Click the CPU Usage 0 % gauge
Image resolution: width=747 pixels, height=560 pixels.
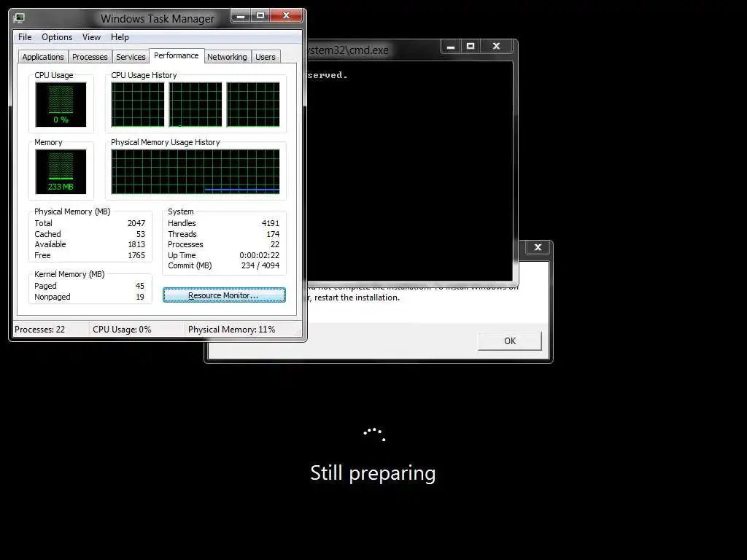61,105
